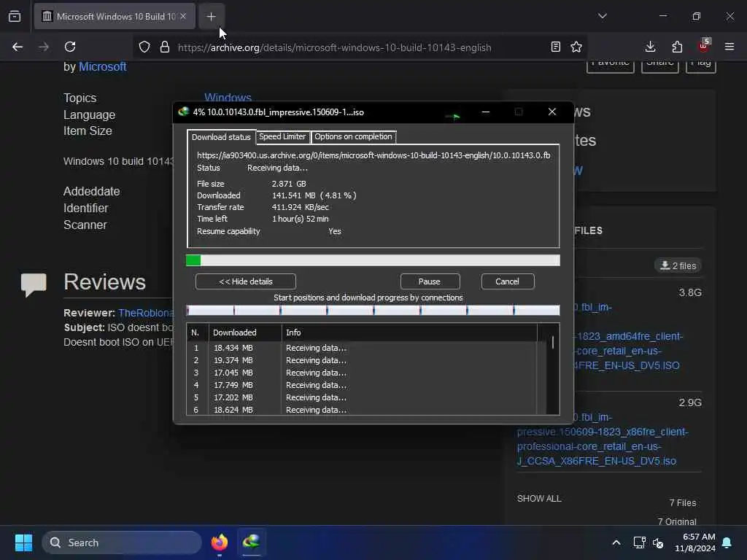Click the Info column header
This screenshot has width=747, height=560.
click(x=409, y=332)
